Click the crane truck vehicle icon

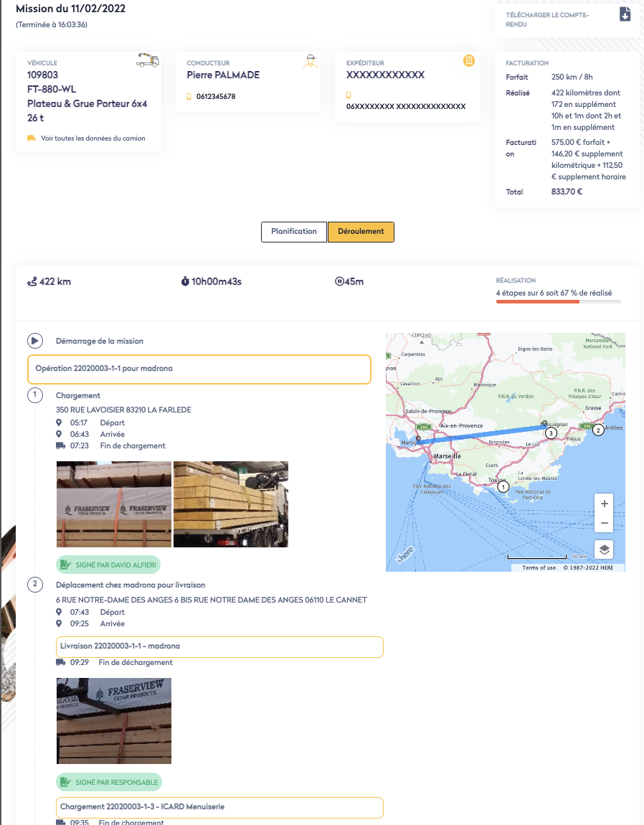point(147,61)
